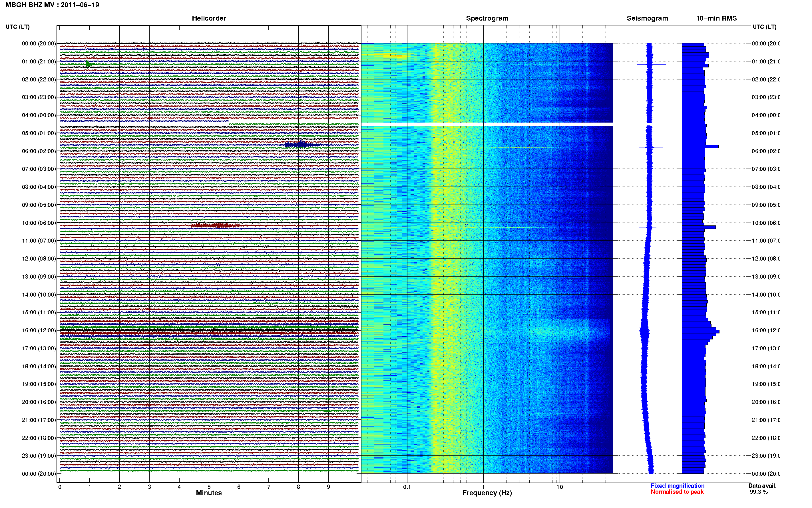Image resolution: width=812 pixels, height=508 pixels.
Task: Click the left '15:00 (11:00)' time label
Action: [x=39, y=313]
